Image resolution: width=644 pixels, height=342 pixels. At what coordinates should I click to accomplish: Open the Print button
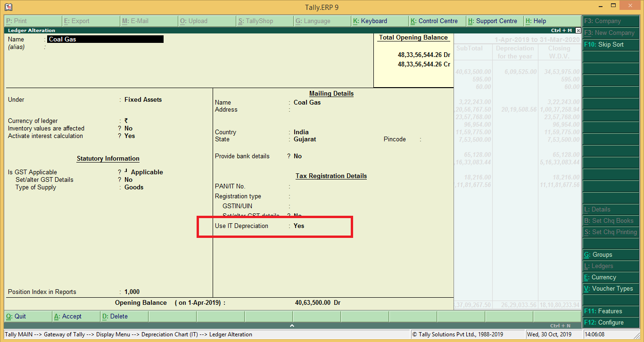[x=33, y=21]
